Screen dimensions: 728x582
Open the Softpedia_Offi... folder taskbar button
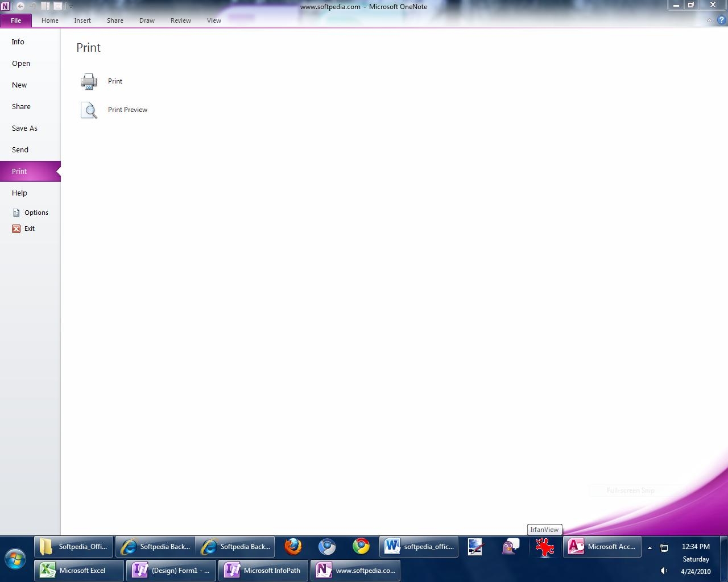point(74,547)
